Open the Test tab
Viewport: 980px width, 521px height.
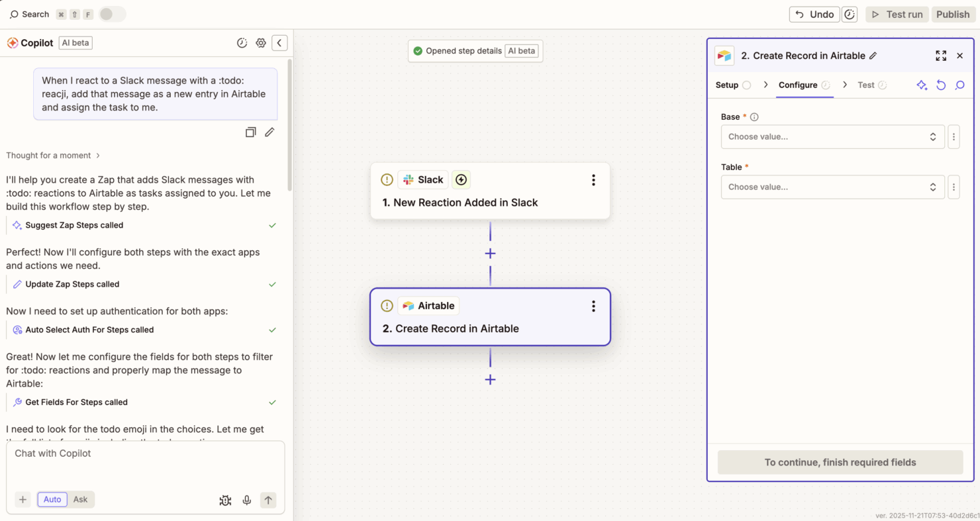866,85
